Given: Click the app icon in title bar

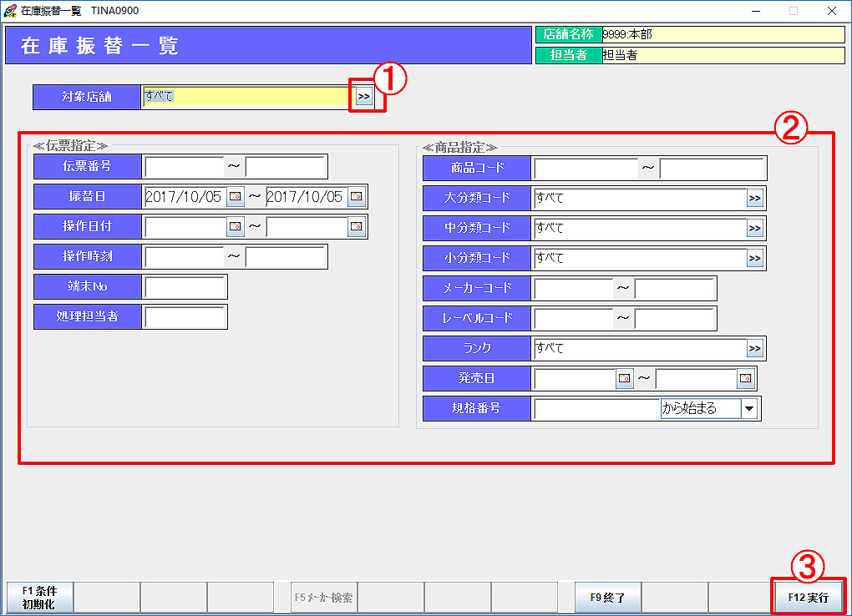Looking at the screenshot, I should pyautogui.click(x=10, y=10).
